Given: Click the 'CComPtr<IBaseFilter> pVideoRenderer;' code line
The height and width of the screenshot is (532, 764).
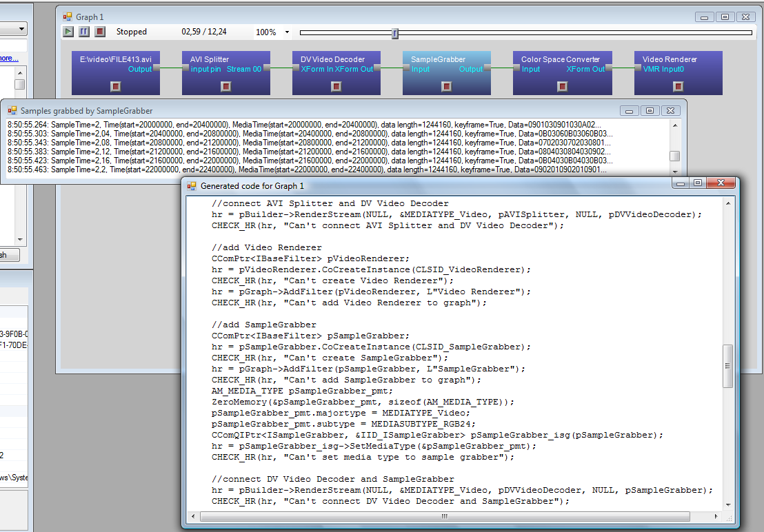Looking at the screenshot, I should click(310, 258).
